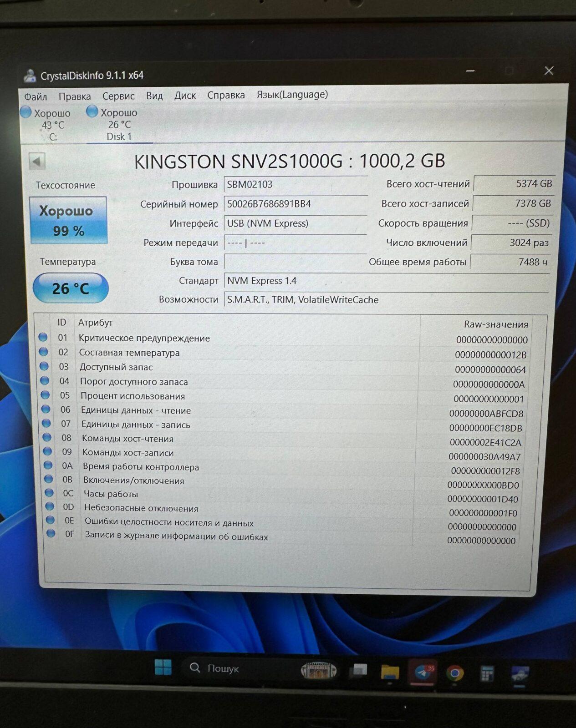This screenshot has height=728, width=576.
Task: Click the status dot for attribute 0A
Action: (48, 465)
